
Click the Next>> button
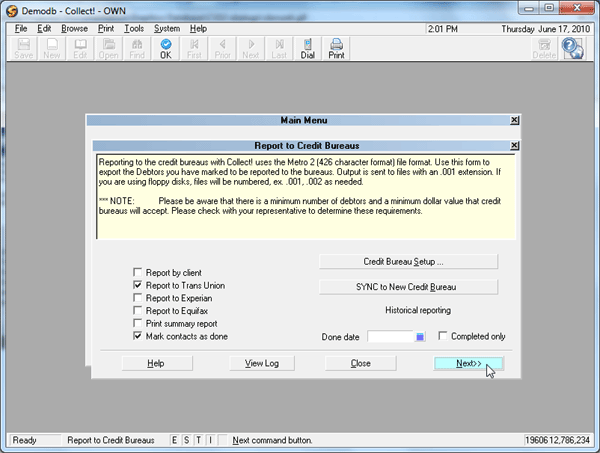[x=468, y=363]
